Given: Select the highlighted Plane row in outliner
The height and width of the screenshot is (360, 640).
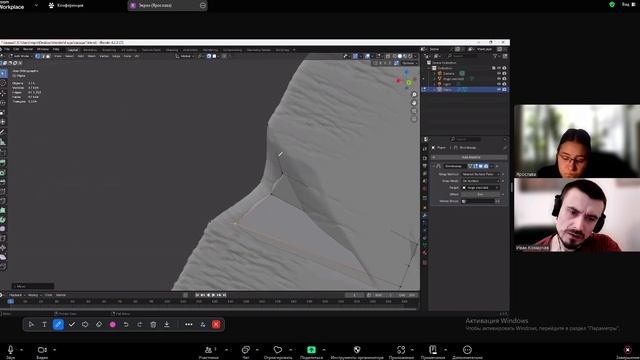Looking at the screenshot, I should coord(465,89).
